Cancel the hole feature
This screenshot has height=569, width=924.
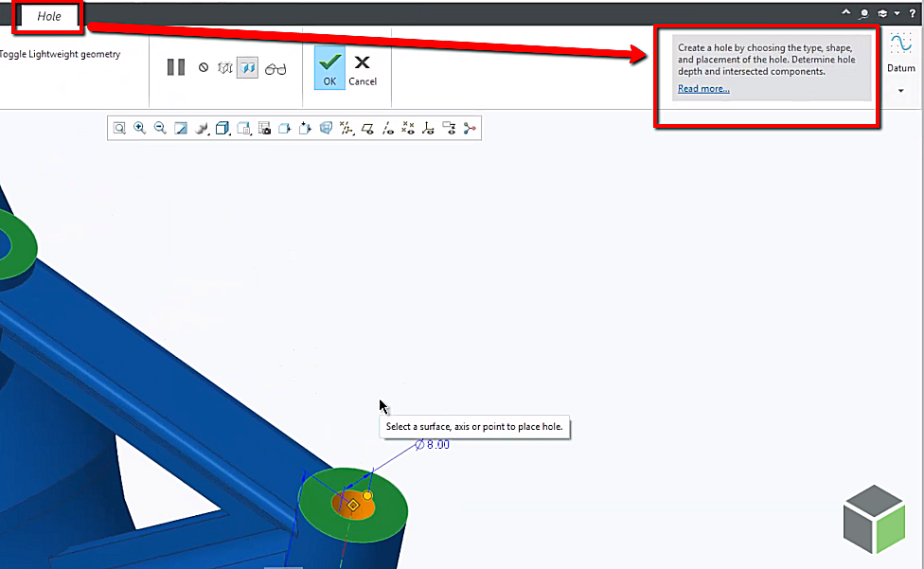tap(363, 70)
